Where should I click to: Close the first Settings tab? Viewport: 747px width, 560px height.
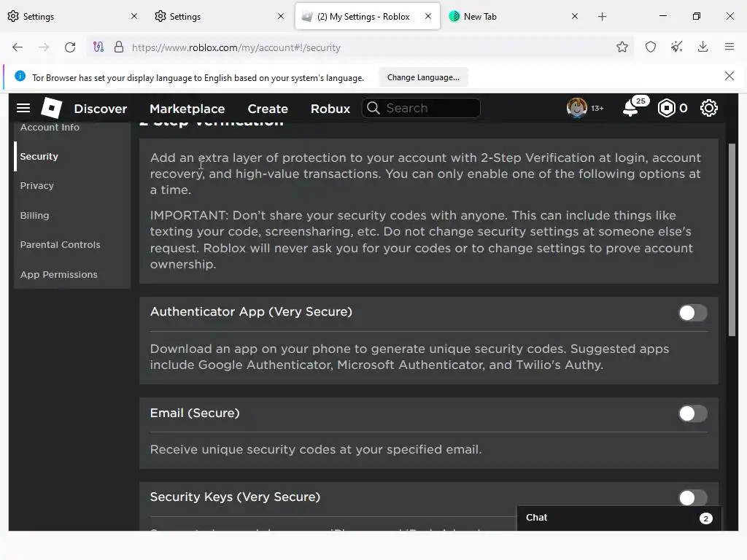click(134, 16)
